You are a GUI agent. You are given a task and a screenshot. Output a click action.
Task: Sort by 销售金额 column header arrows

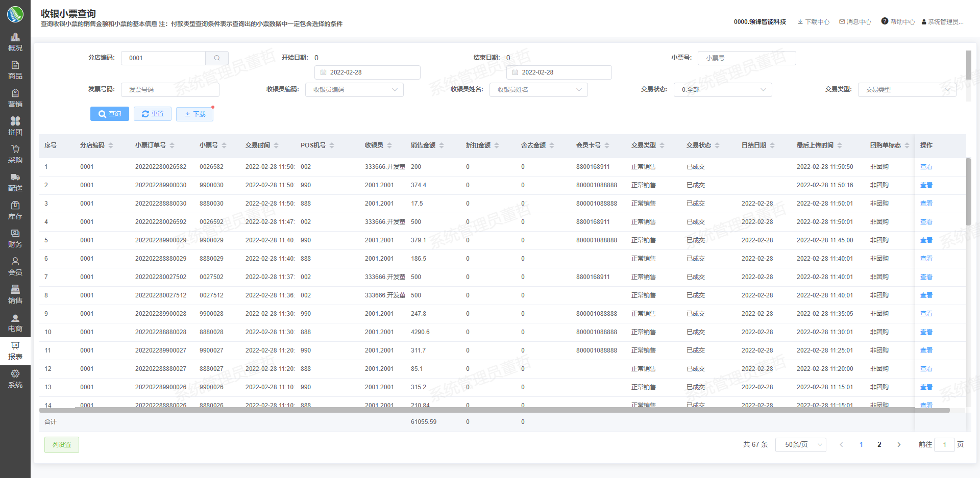tap(442, 145)
